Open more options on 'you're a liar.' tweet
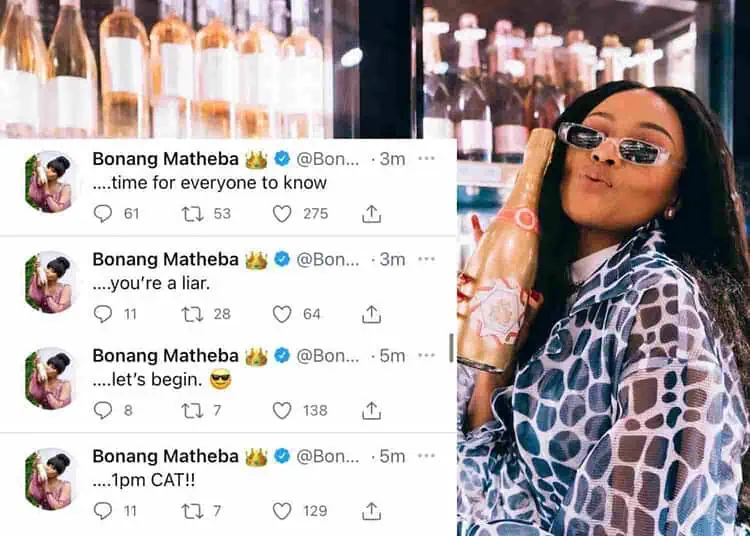 [x=426, y=259]
